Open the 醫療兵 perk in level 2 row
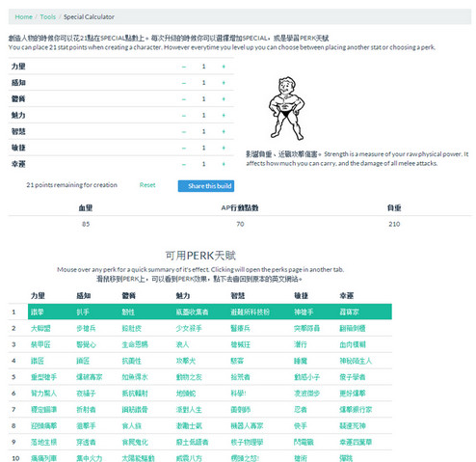The width and height of the screenshot is (476, 462). click(241, 328)
